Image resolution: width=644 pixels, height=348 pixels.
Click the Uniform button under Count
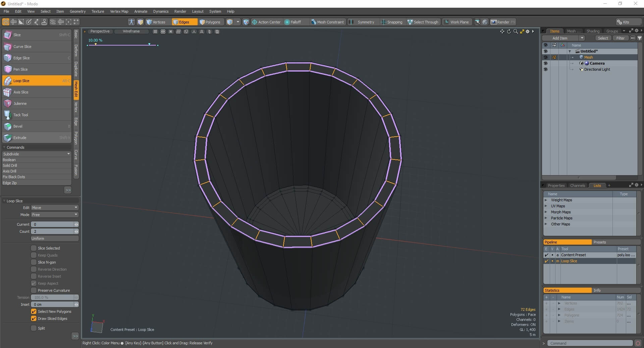coord(54,238)
